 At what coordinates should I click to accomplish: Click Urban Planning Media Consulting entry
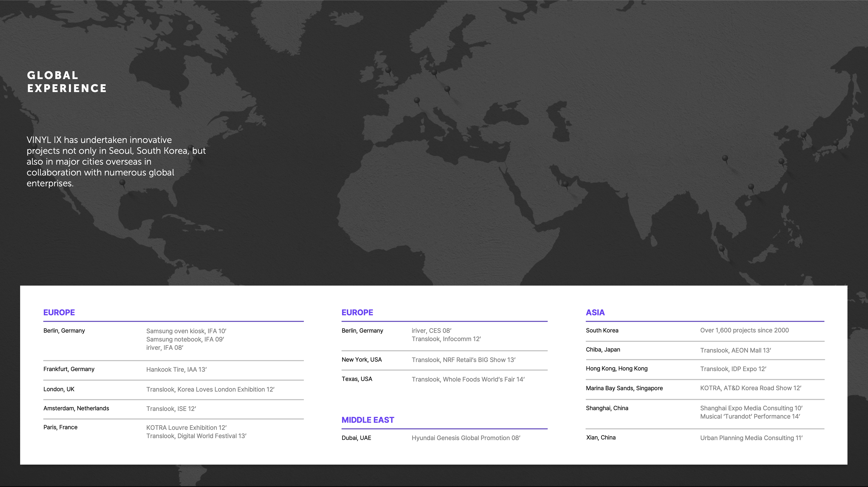751,438
